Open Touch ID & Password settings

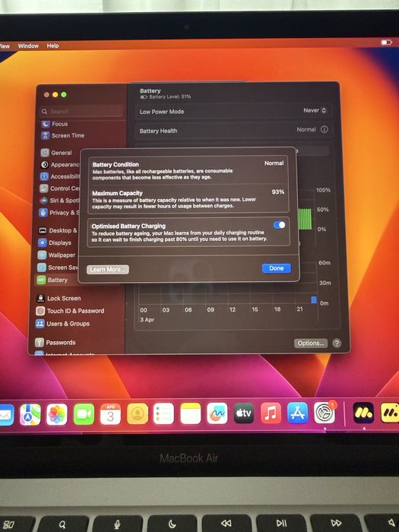click(x=70, y=311)
